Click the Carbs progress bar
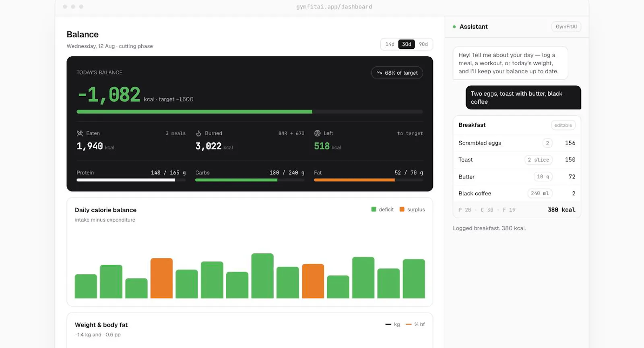 250,180
